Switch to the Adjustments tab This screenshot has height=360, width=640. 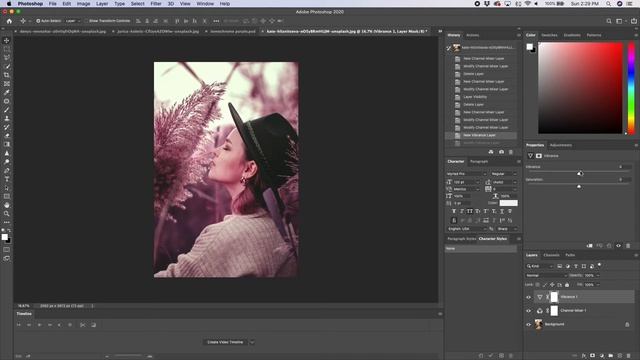pos(560,145)
